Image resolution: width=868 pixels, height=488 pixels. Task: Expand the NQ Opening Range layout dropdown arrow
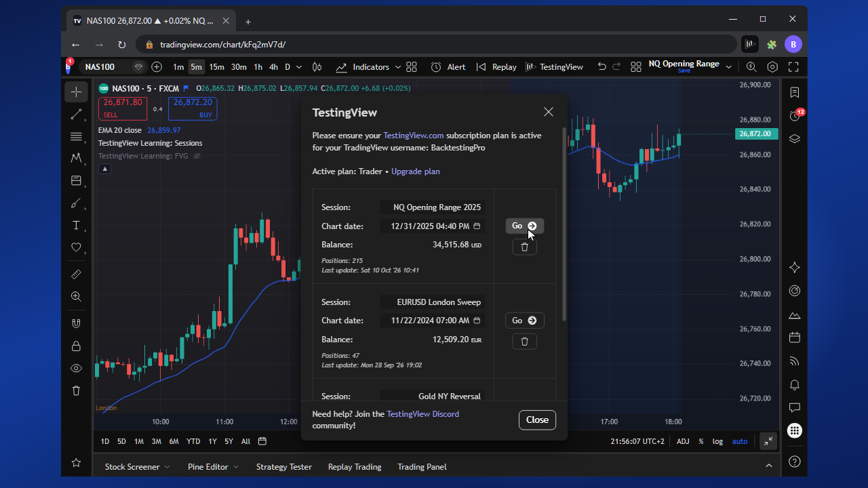pyautogui.click(x=729, y=67)
